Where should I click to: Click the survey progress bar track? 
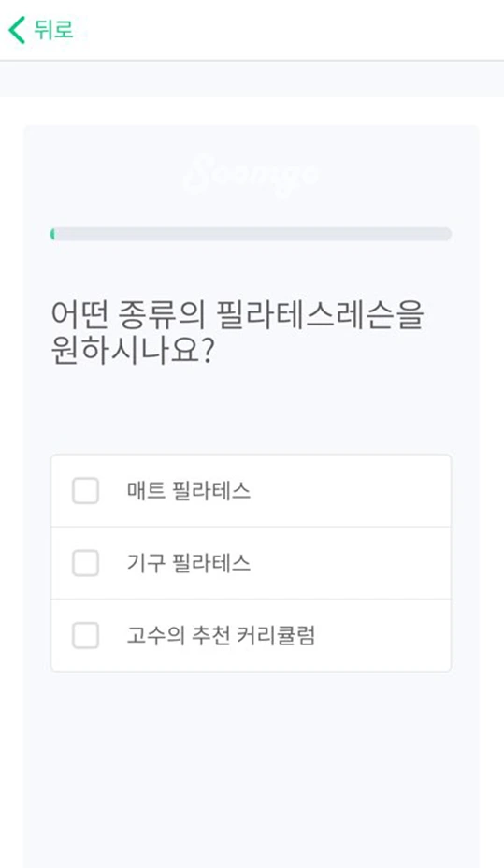252,234
